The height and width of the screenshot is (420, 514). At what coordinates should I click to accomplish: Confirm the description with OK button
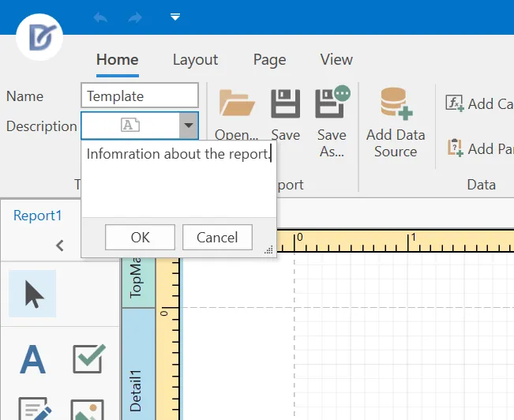140,238
